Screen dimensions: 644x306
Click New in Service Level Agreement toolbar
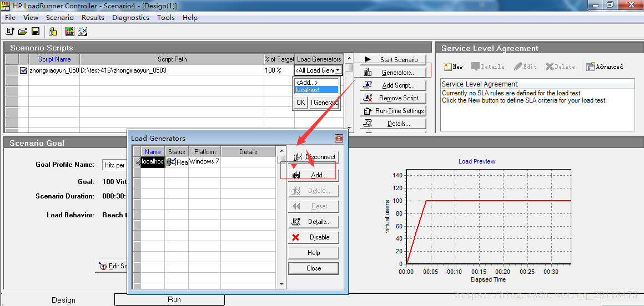coord(453,67)
